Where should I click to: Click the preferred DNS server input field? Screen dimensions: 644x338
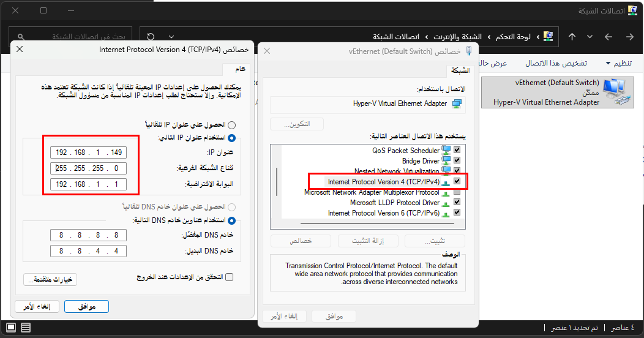pyautogui.click(x=89, y=235)
